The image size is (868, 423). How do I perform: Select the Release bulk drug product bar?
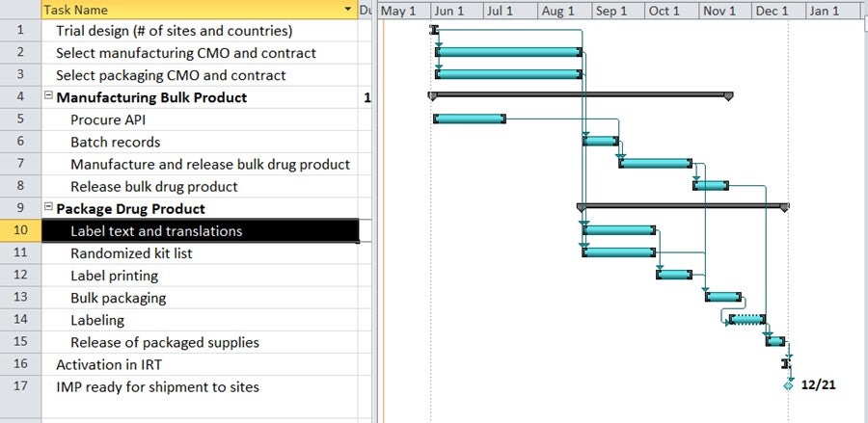click(711, 185)
